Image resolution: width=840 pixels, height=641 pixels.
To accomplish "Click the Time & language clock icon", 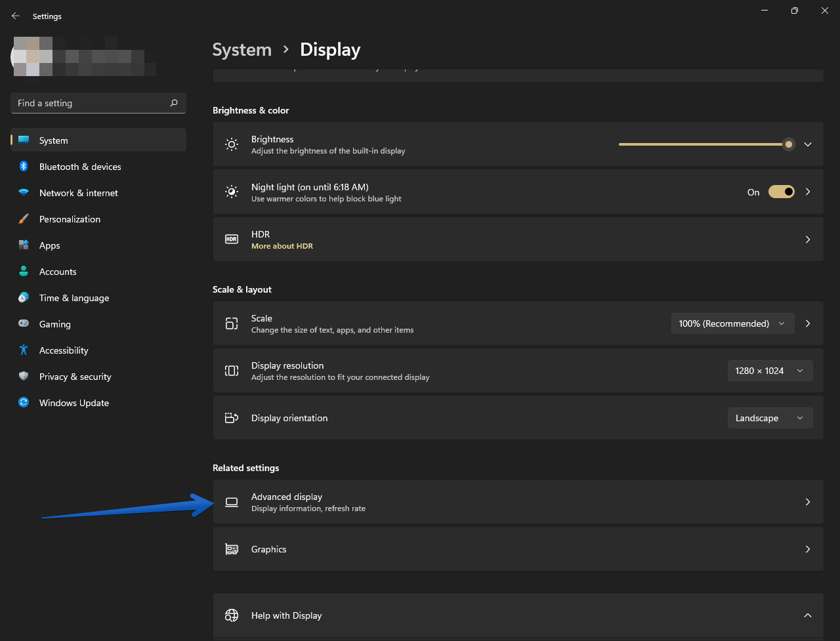I will point(24,298).
